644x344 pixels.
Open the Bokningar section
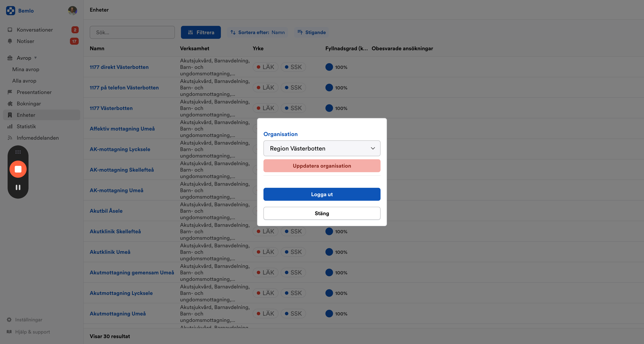tap(29, 104)
